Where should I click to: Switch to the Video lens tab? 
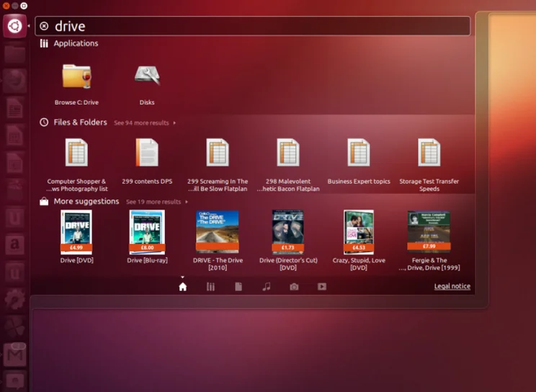click(x=322, y=287)
